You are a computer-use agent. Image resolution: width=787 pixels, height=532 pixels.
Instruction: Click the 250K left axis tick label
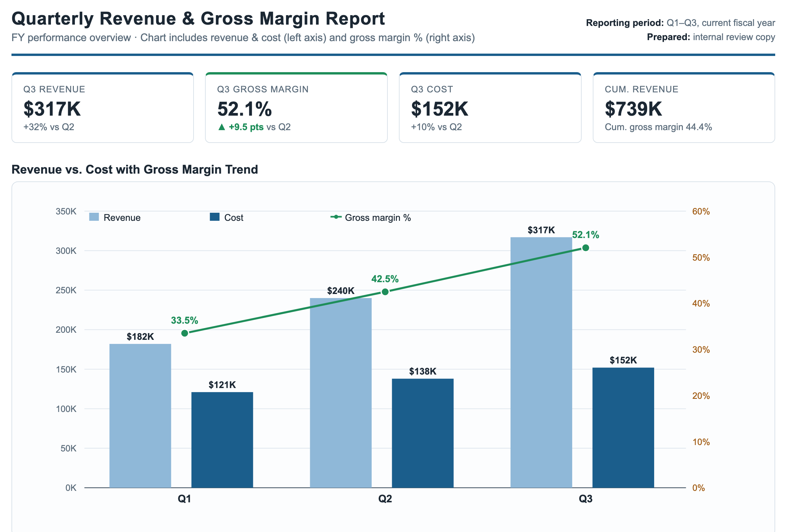(66, 290)
